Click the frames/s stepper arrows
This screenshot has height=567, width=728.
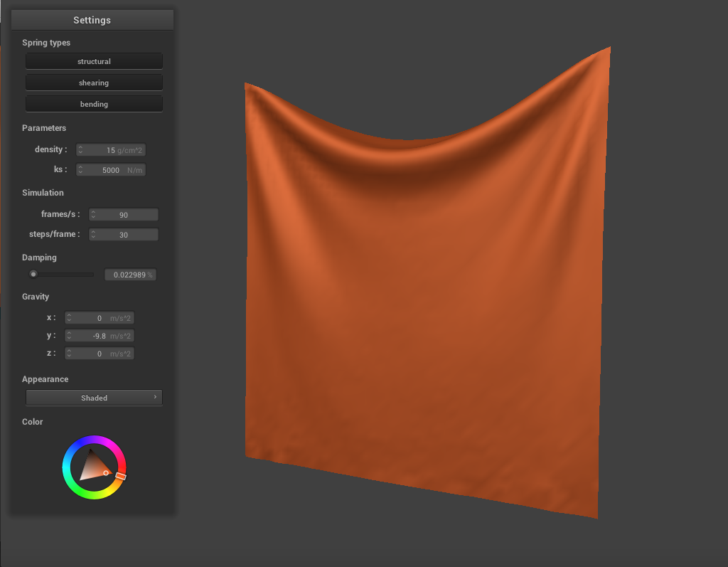(x=93, y=215)
